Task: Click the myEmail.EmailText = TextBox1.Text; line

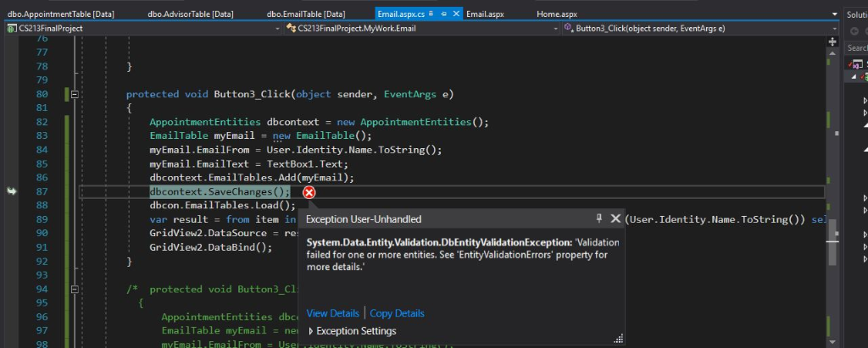Action: point(248,163)
